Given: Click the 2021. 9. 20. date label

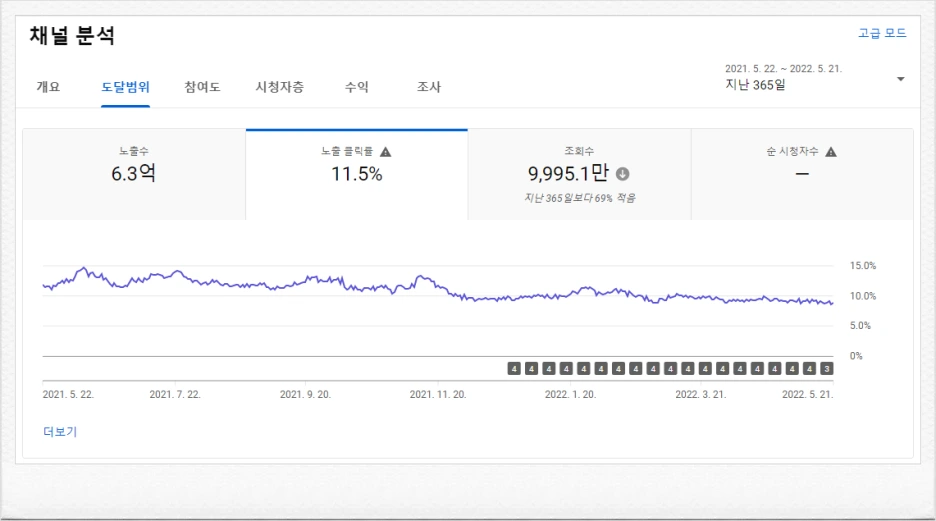Looking at the screenshot, I should pyautogui.click(x=305, y=394).
